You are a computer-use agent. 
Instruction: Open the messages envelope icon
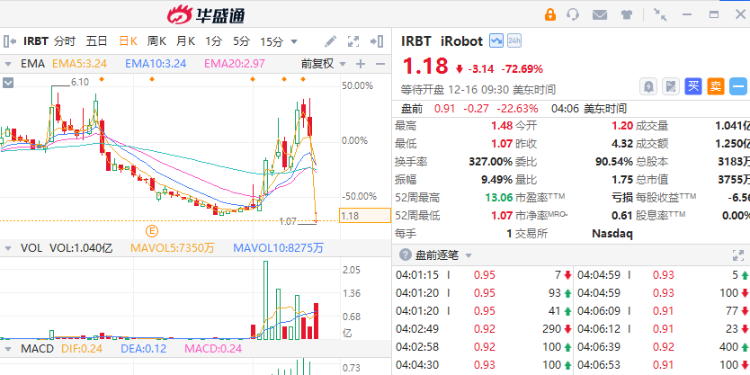point(599,15)
